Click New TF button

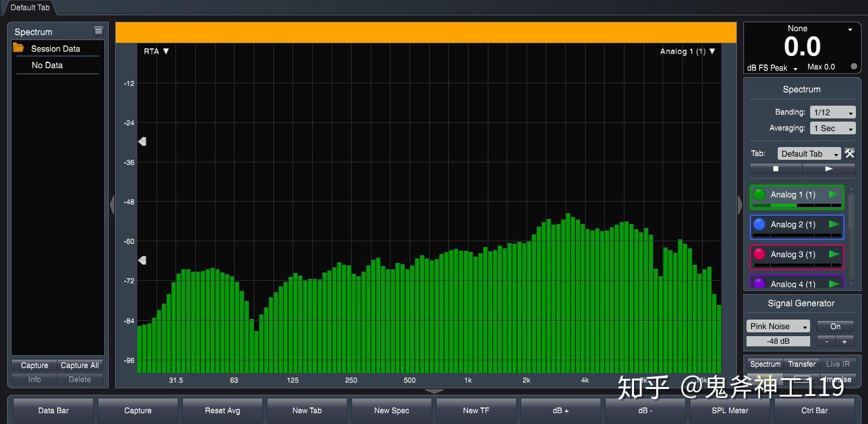[x=476, y=411]
